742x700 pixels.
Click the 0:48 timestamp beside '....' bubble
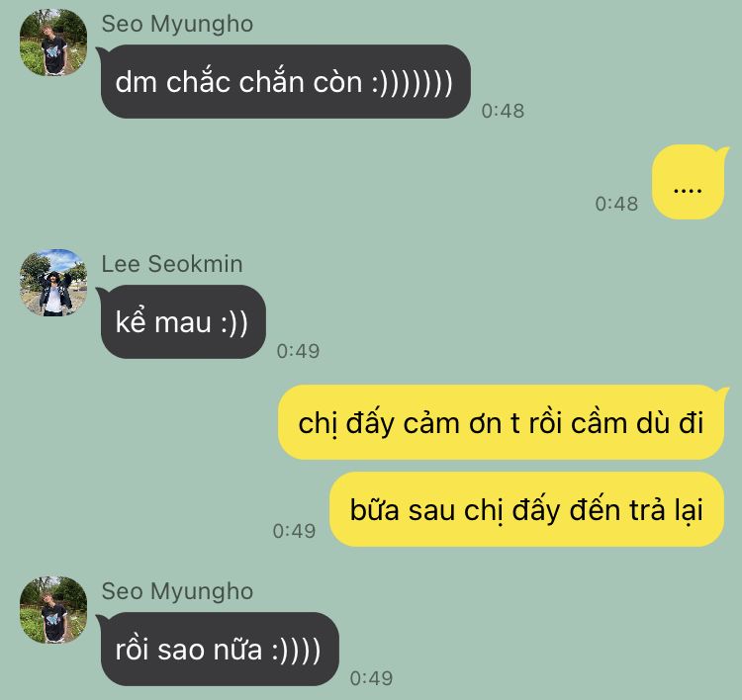point(616,204)
